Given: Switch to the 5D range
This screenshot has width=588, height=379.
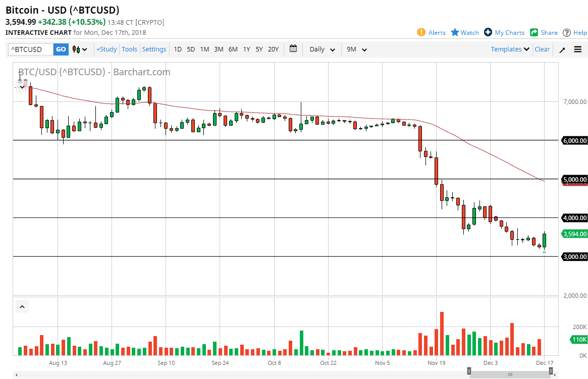Looking at the screenshot, I should pos(190,49).
